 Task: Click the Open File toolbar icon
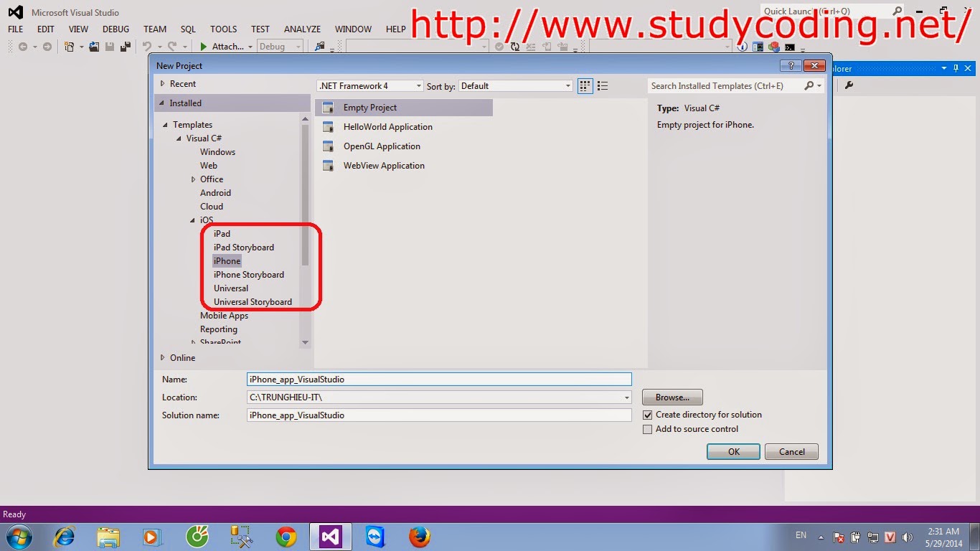pyautogui.click(x=94, y=47)
